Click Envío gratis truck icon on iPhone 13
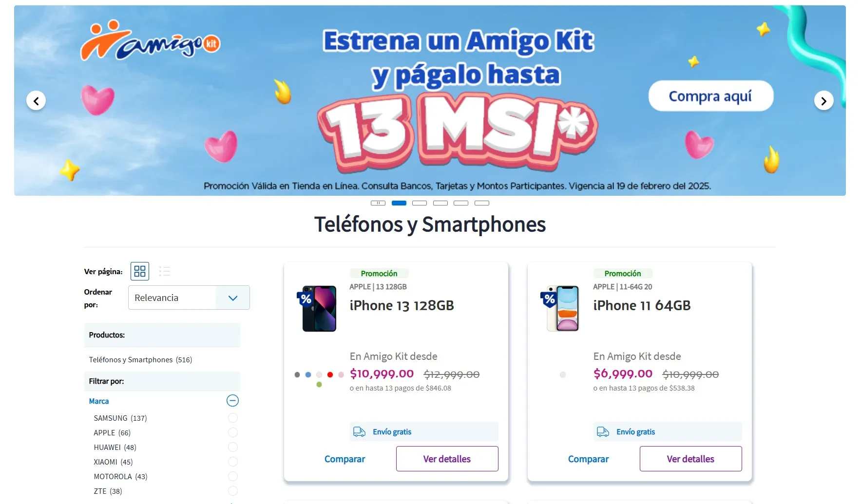The width and height of the screenshot is (861, 504). tap(360, 432)
